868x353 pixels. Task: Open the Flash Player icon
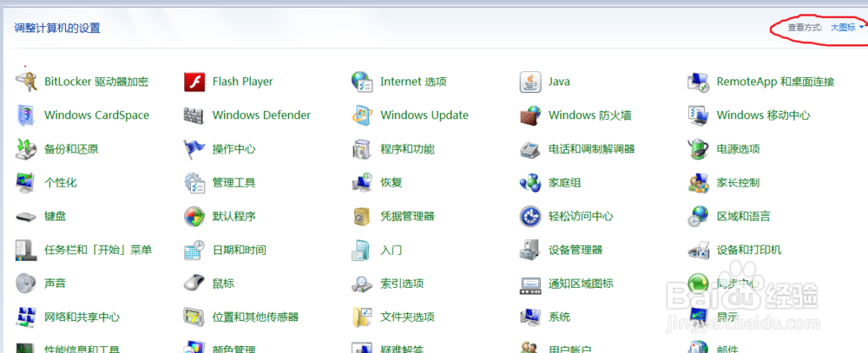pos(194,82)
